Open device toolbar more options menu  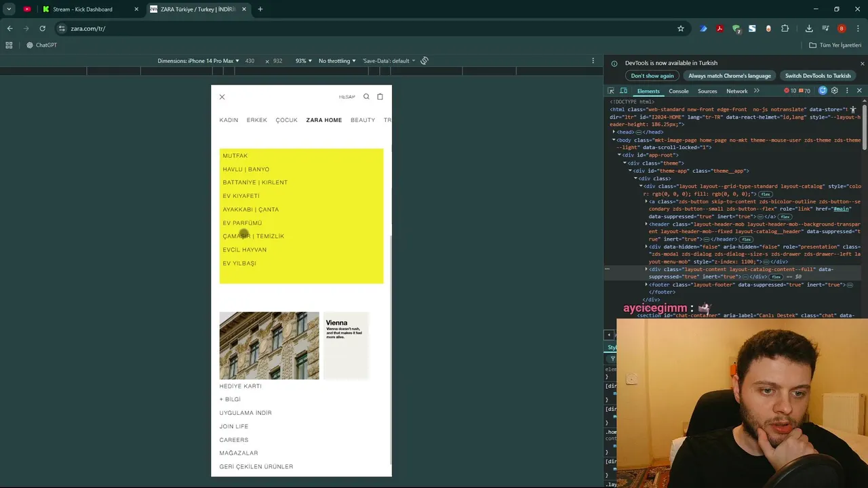click(x=593, y=61)
